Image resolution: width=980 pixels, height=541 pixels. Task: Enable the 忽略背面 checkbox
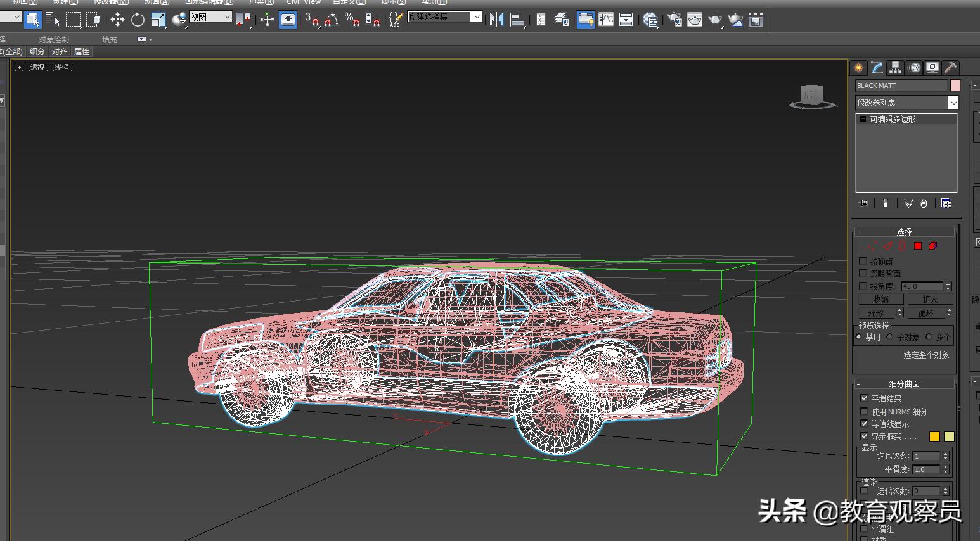coord(863,274)
